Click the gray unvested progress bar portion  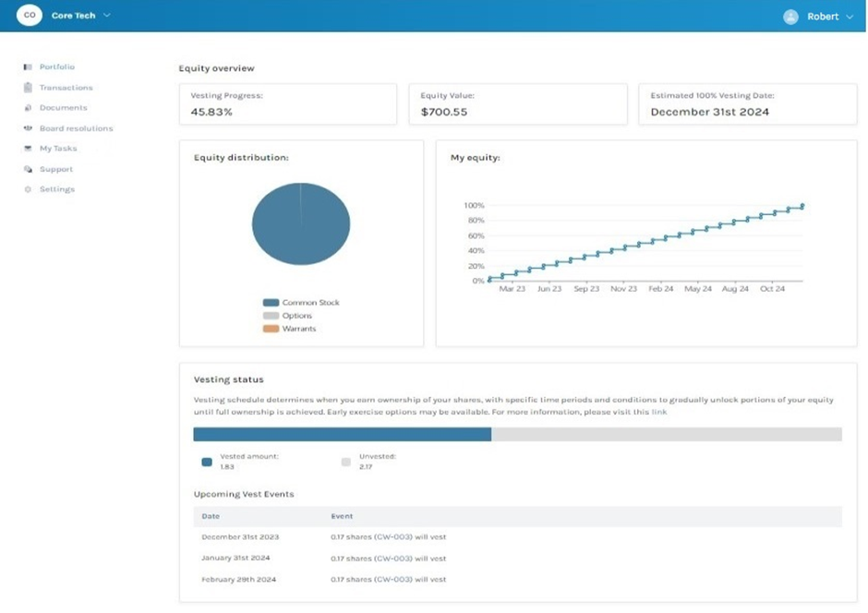tap(667, 434)
